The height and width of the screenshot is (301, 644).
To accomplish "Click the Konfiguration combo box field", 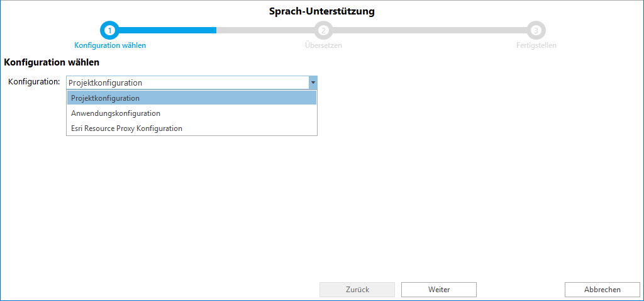I will pyautogui.click(x=187, y=82).
